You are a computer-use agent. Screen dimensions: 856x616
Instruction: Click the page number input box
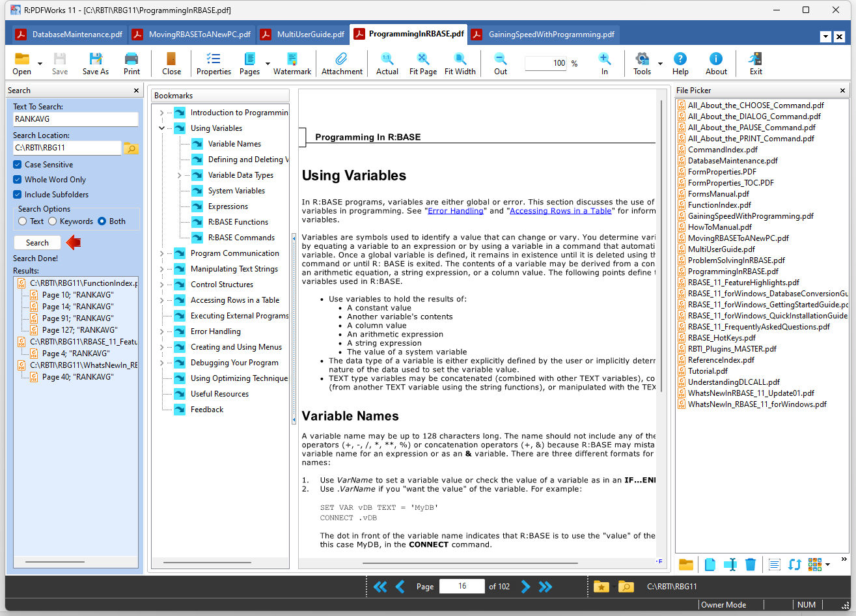click(462, 586)
